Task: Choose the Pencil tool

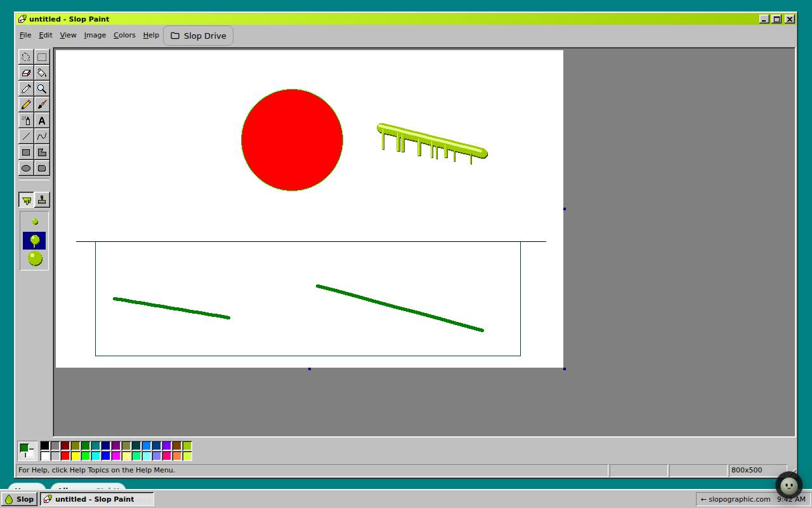Action: tap(26, 105)
